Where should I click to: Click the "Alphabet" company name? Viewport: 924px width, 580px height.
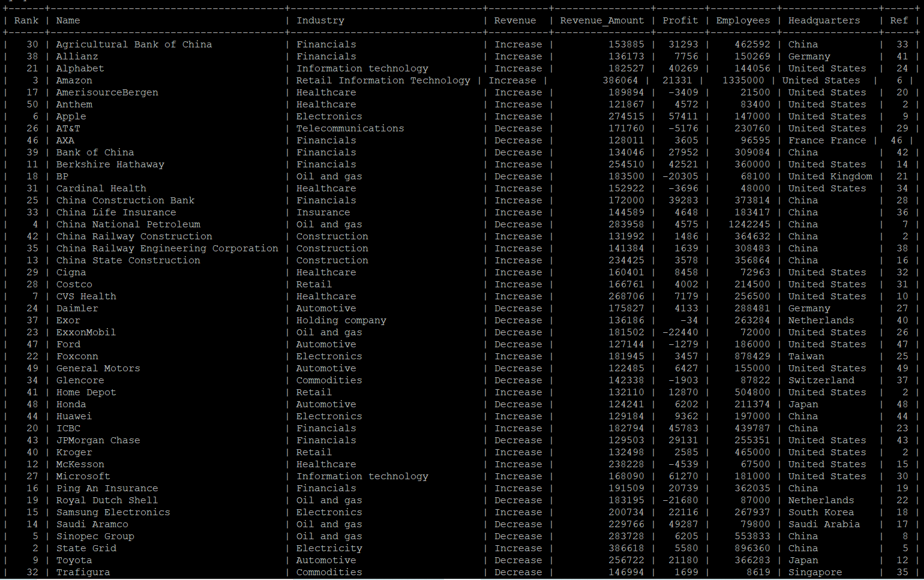click(x=80, y=68)
